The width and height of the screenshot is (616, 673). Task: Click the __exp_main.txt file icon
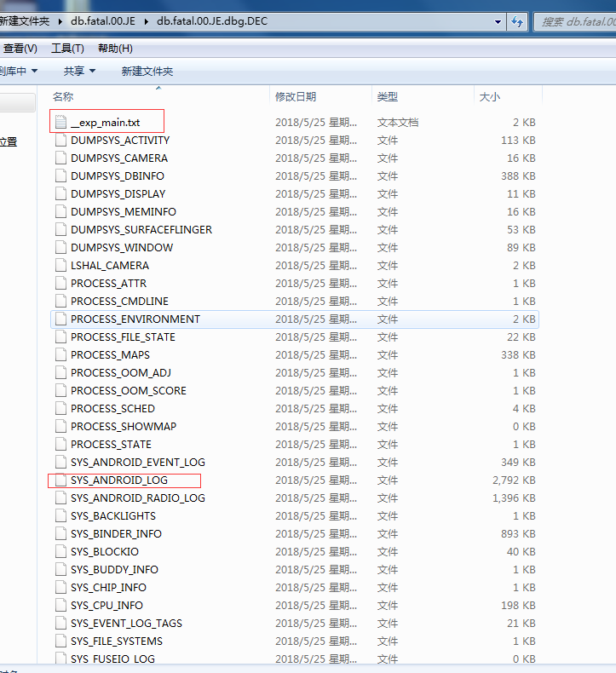point(61,123)
